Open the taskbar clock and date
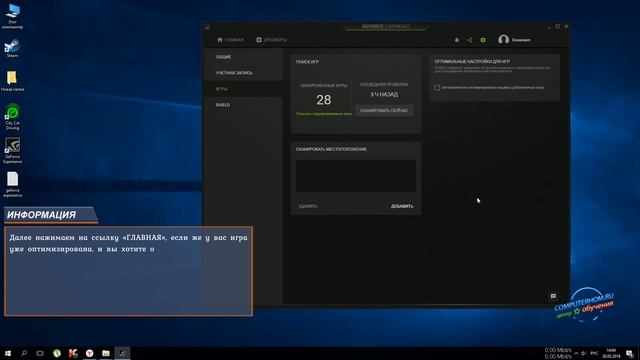 click(x=611, y=353)
